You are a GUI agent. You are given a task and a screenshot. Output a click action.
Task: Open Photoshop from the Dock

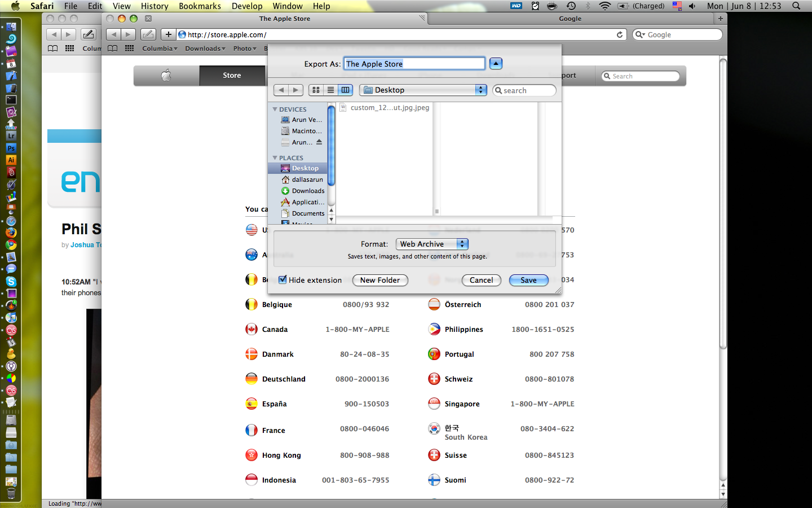11,148
